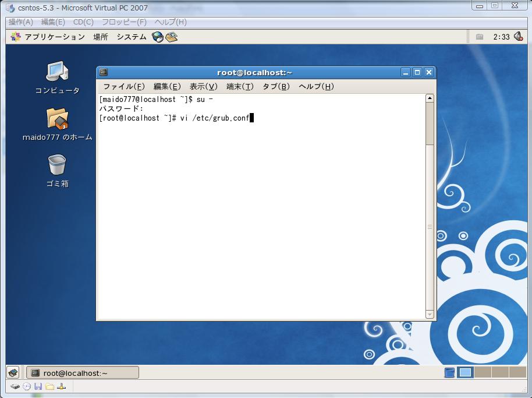
Task: Expand the 場所 places menu
Action: 101,37
